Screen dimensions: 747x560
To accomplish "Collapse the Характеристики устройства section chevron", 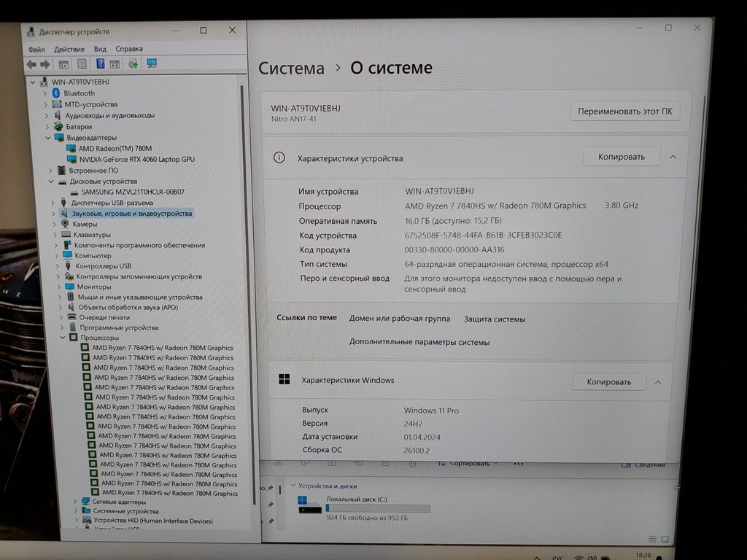I will (x=673, y=157).
